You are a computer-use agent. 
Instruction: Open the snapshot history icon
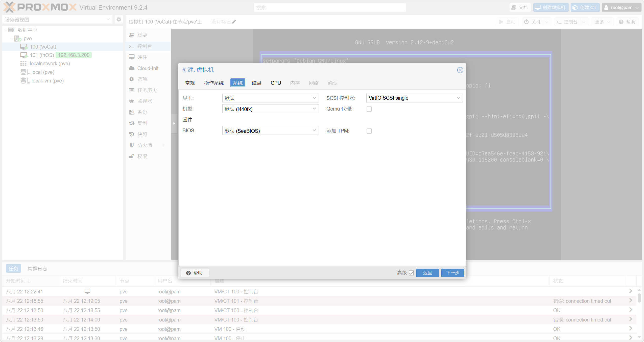[132, 134]
